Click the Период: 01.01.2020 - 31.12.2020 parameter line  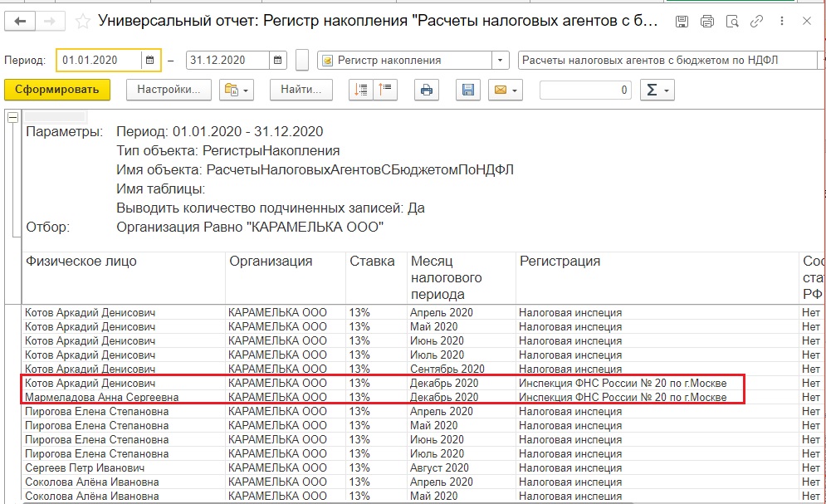[x=220, y=132]
